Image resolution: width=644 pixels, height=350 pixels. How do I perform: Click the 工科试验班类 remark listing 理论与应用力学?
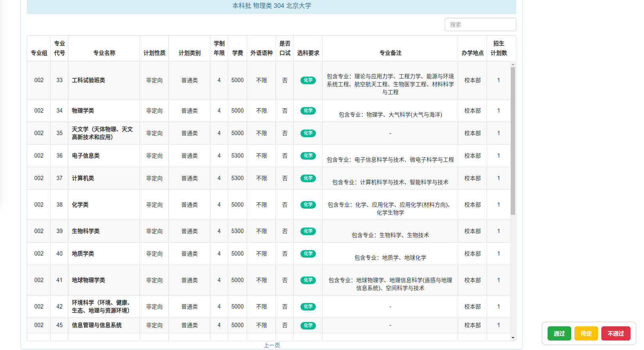pos(390,84)
